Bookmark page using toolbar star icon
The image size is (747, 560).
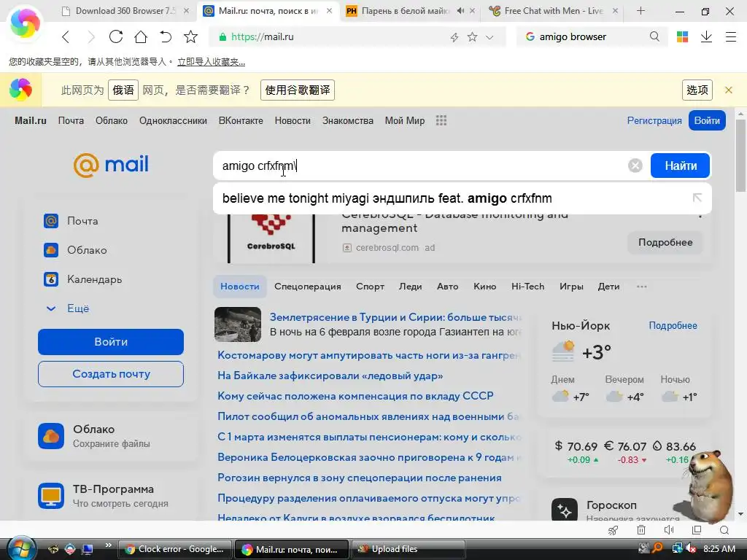(190, 36)
